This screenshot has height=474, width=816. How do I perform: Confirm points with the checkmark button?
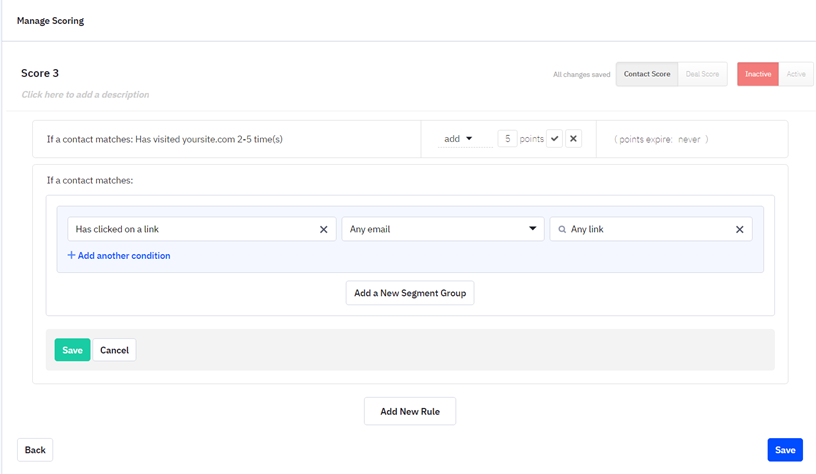point(555,139)
